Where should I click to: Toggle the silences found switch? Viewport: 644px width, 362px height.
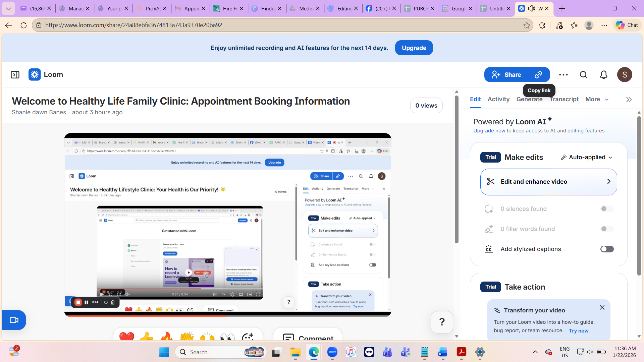point(607,209)
